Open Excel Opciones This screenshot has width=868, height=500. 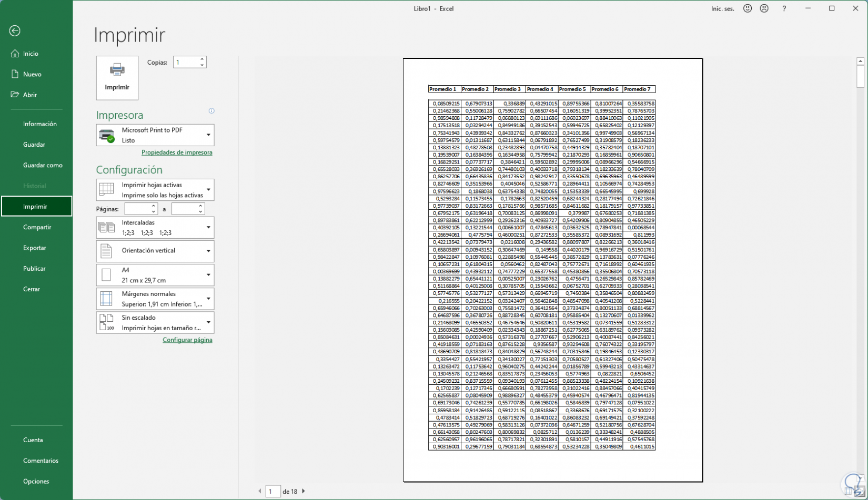[36, 481]
